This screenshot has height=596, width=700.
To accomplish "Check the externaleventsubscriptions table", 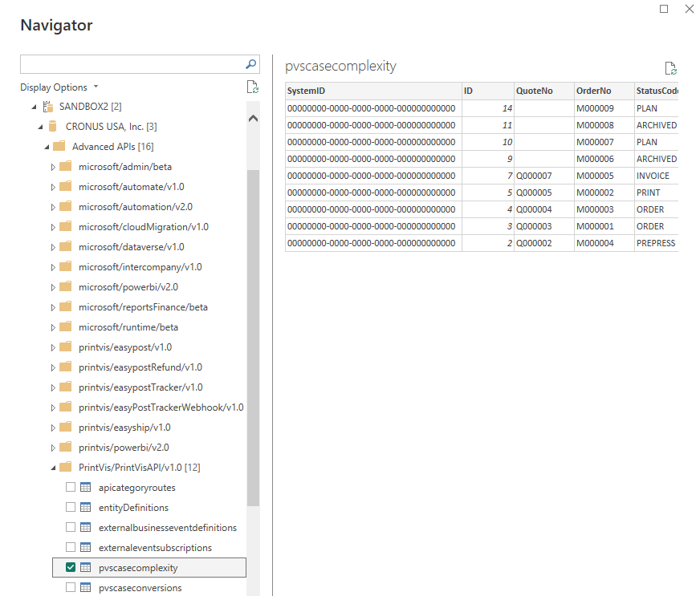I will tap(71, 548).
